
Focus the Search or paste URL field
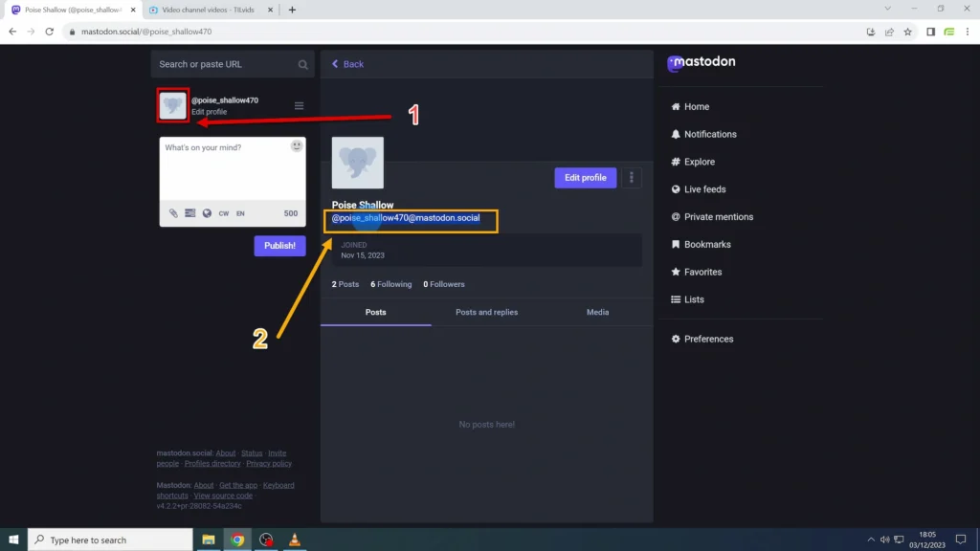pos(232,64)
